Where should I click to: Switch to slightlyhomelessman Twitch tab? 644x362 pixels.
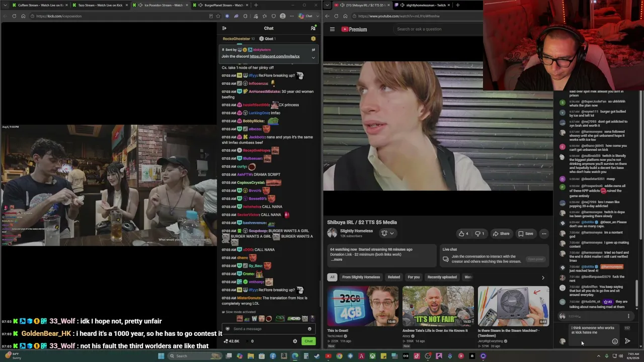point(422,5)
